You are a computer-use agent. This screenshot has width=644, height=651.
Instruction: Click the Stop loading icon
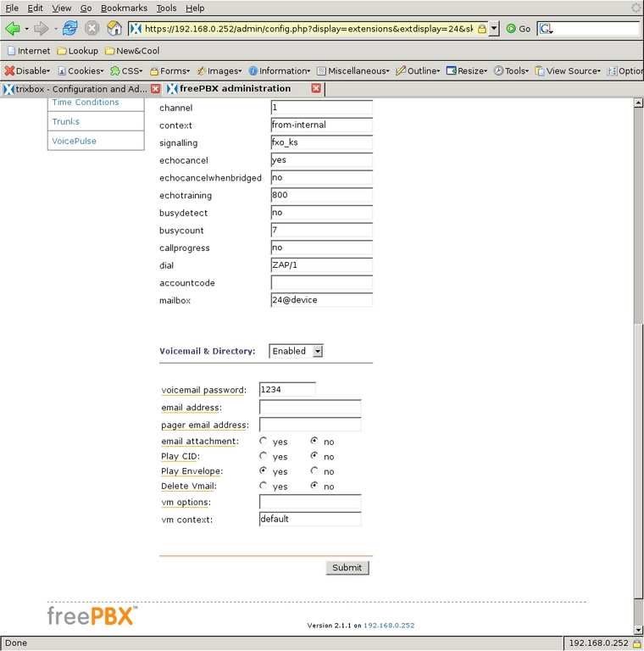click(92, 28)
